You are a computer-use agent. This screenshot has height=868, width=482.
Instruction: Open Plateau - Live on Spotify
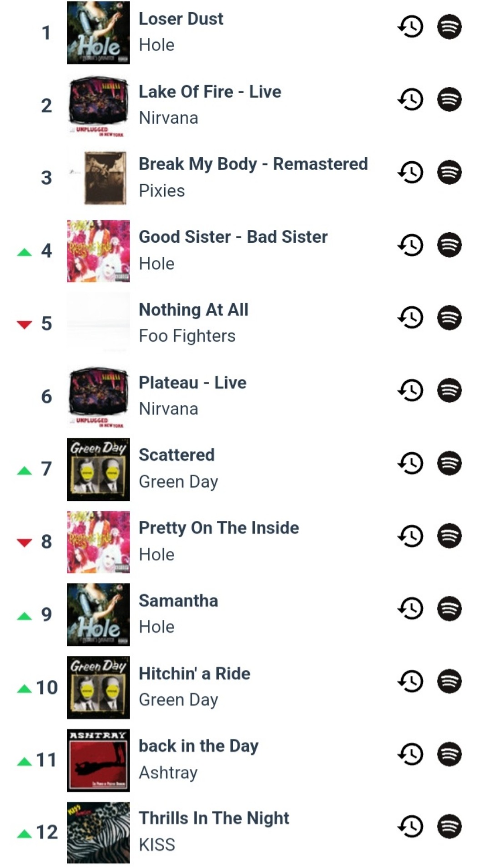point(449,390)
